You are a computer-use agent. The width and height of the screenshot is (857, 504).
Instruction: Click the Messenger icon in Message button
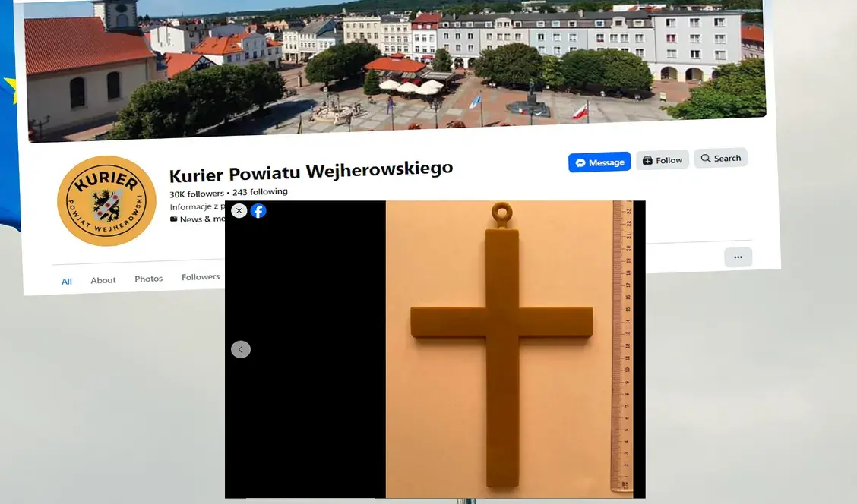[580, 162]
